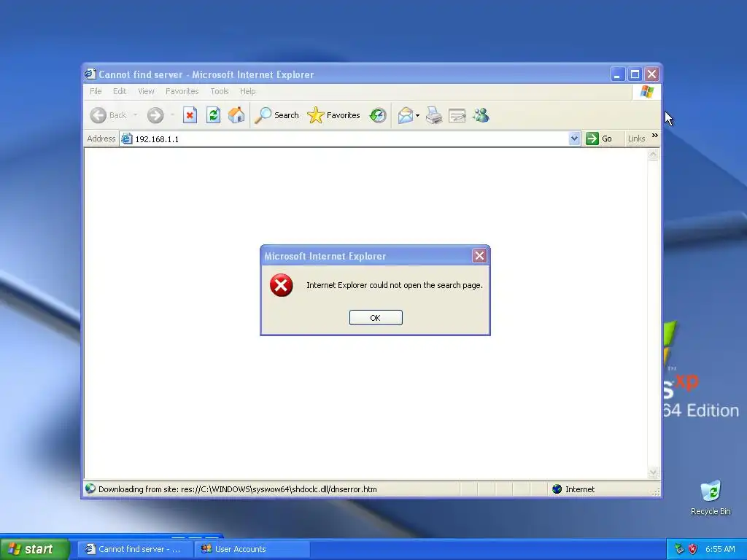Expand the address bar dropdown
Screen dimensions: 747x560
[574, 139]
